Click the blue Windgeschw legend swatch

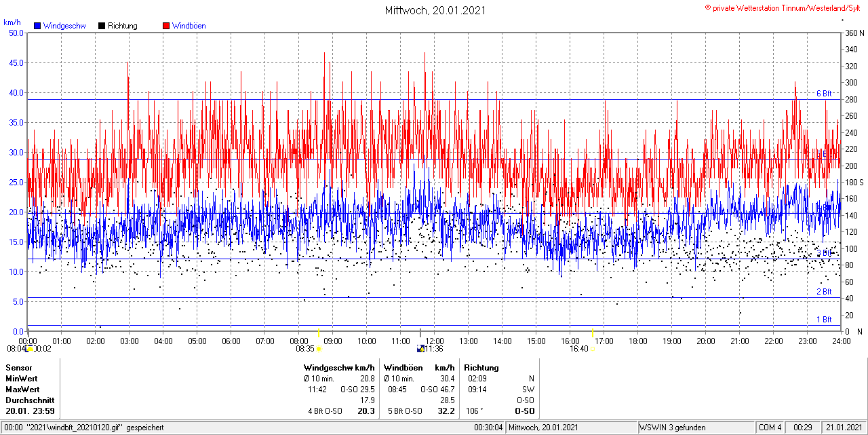pos(37,26)
